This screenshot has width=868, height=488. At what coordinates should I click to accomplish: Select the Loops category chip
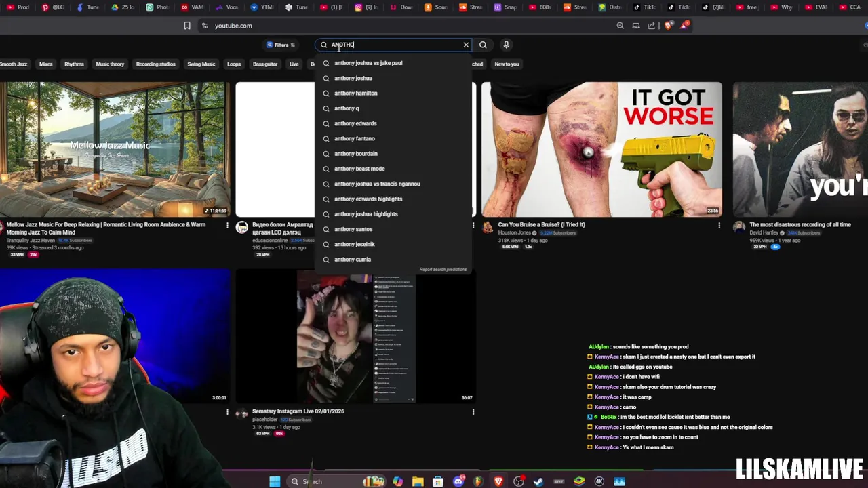point(234,64)
